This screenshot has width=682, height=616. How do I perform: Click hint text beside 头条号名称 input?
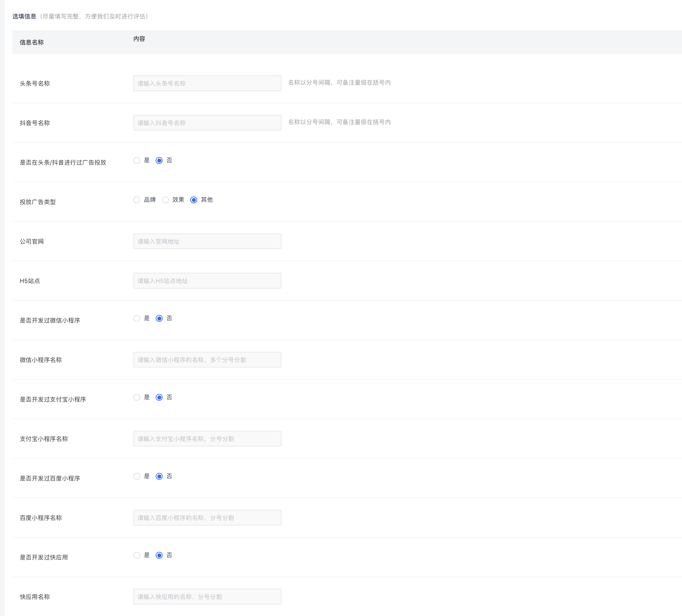(339, 83)
